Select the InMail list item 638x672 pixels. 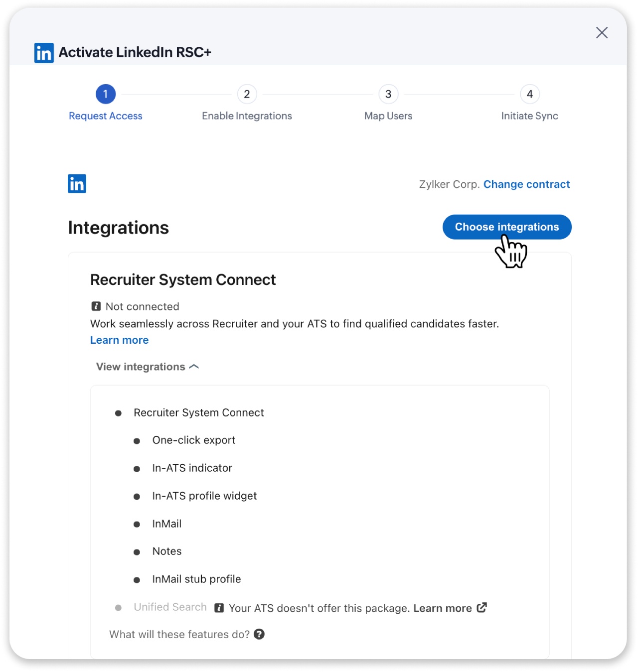click(x=167, y=524)
